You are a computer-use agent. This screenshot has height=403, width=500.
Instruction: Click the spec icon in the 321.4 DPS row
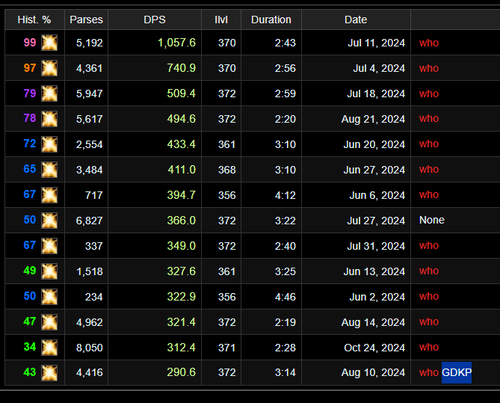click(49, 322)
